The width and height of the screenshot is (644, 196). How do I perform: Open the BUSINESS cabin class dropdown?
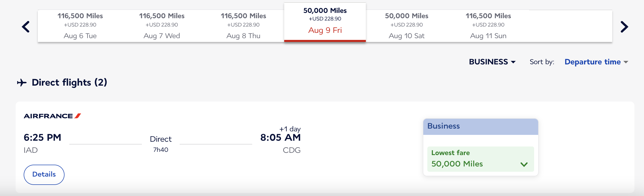pos(492,62)
